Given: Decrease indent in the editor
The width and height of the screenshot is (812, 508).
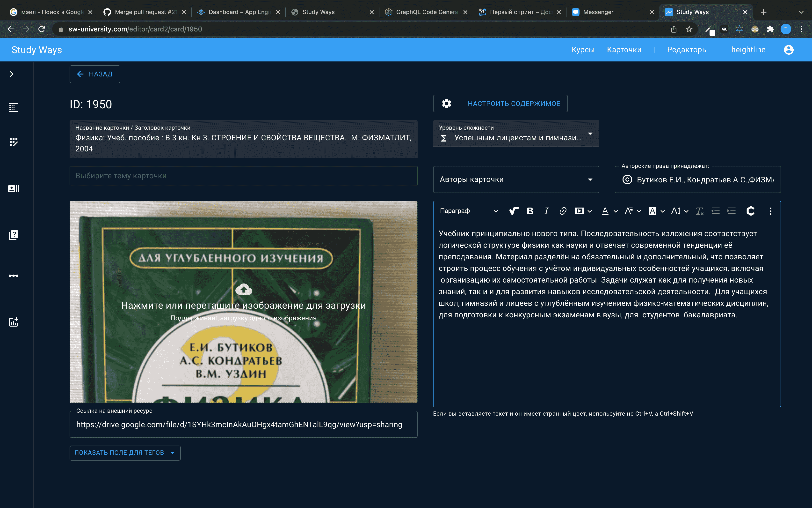Looking at the screenshot, I should tap(715, 211).
